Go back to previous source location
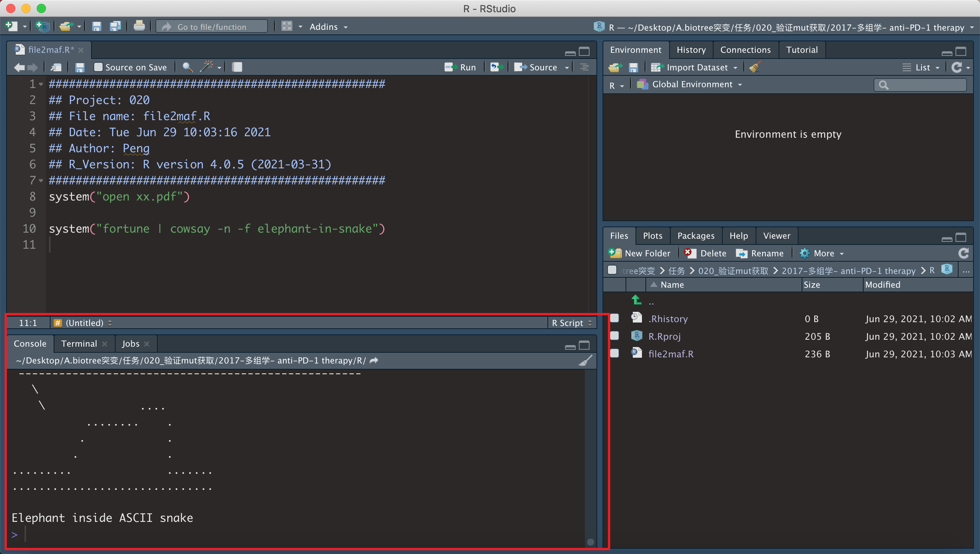The image size is (980, 554). 19,68
